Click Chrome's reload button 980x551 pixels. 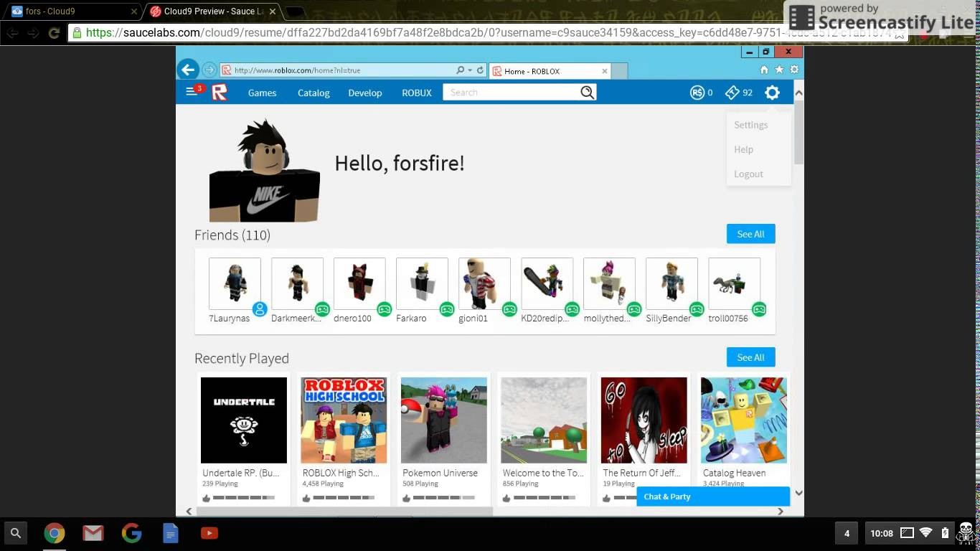54,33
